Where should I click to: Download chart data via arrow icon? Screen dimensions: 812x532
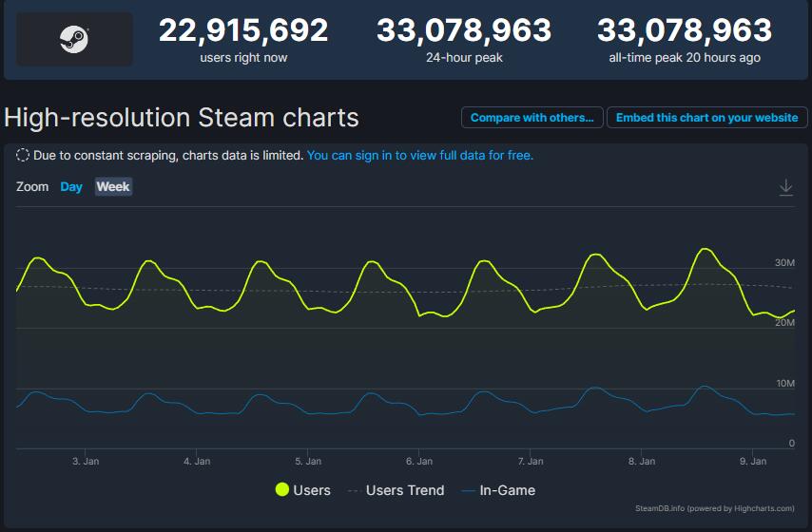click(785, 187)
